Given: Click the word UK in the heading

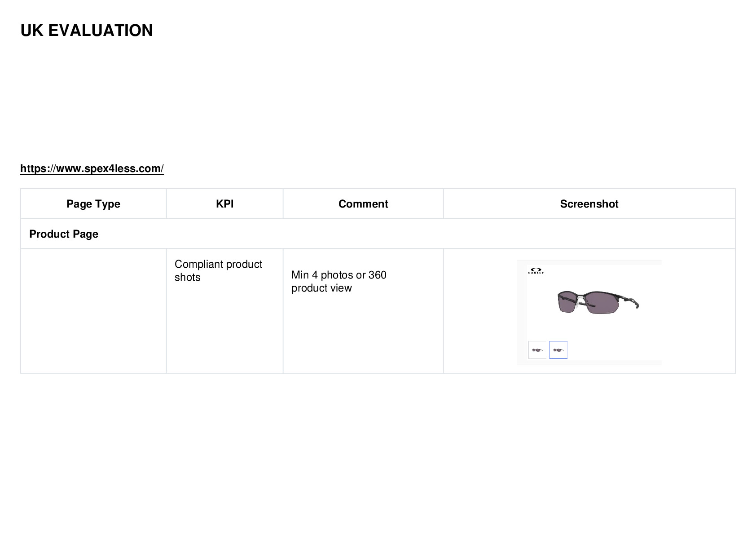Looking at the screenshot, I should click(x=32, y=31).
